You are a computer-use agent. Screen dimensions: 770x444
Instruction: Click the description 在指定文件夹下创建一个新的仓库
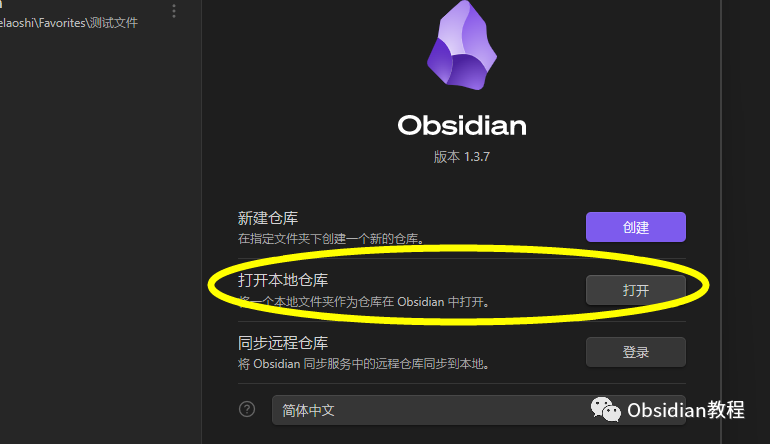pyautogui.click(x=331, y=239)
